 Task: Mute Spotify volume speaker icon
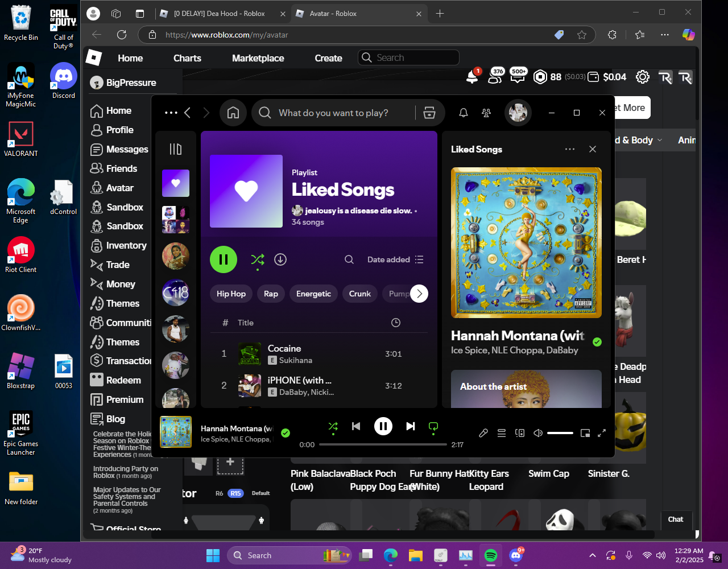coord(538,433)
